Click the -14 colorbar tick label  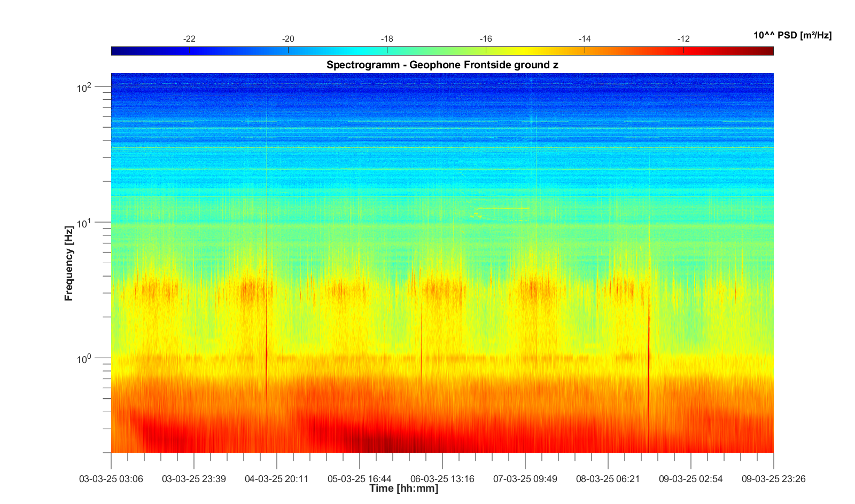(x=585, y=39)
